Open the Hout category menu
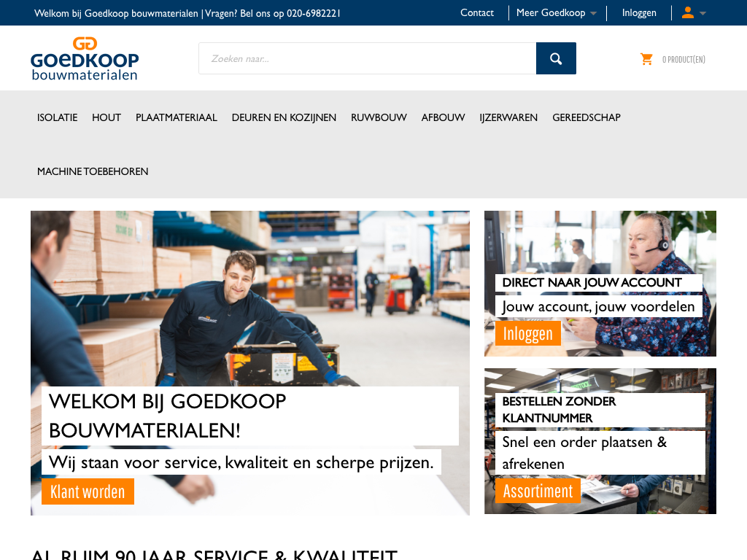The width and height of the screenshot is (747, 560). (107, 117)
